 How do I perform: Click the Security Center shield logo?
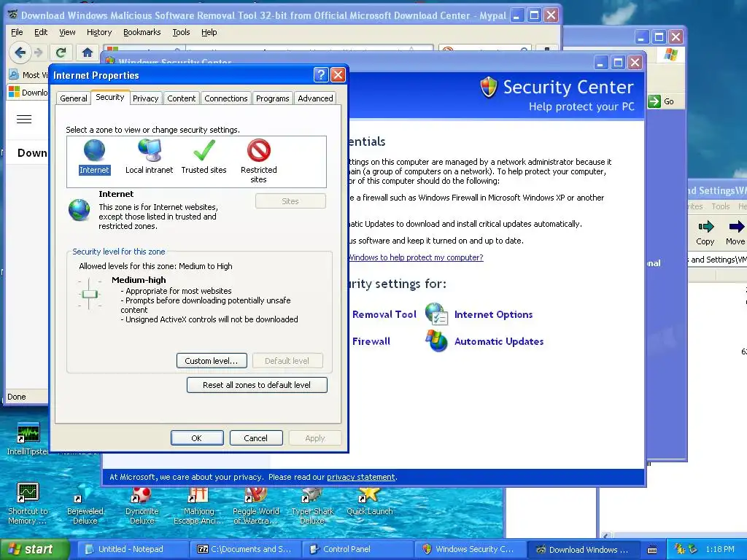coord(489,87)
